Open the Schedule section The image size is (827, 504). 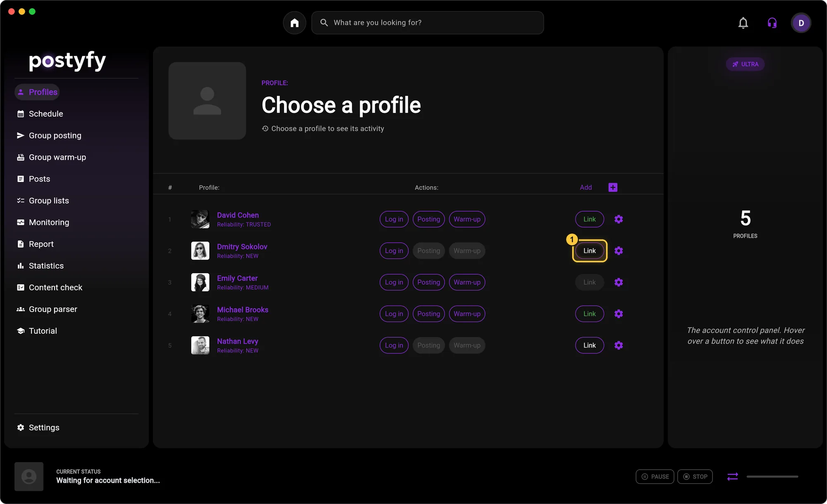pos(40,114)
